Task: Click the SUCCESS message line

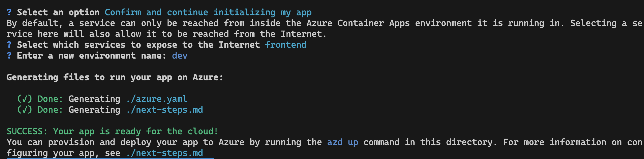Action: (x=112, y=131)
